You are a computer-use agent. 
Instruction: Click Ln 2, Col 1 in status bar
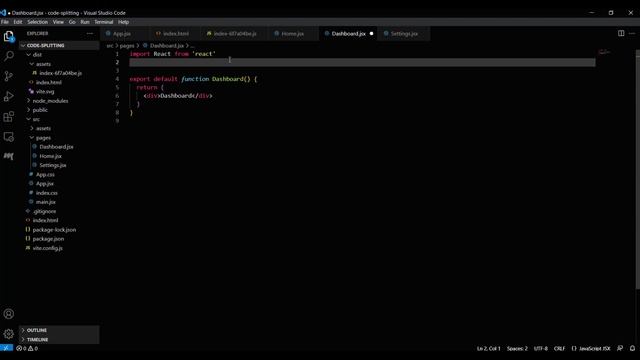pyautogui.click(x=489, y=348)
